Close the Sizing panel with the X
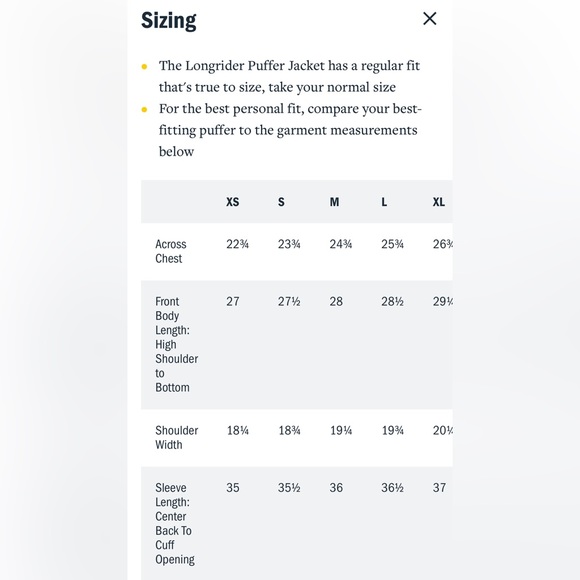 (x=429, y=18)
